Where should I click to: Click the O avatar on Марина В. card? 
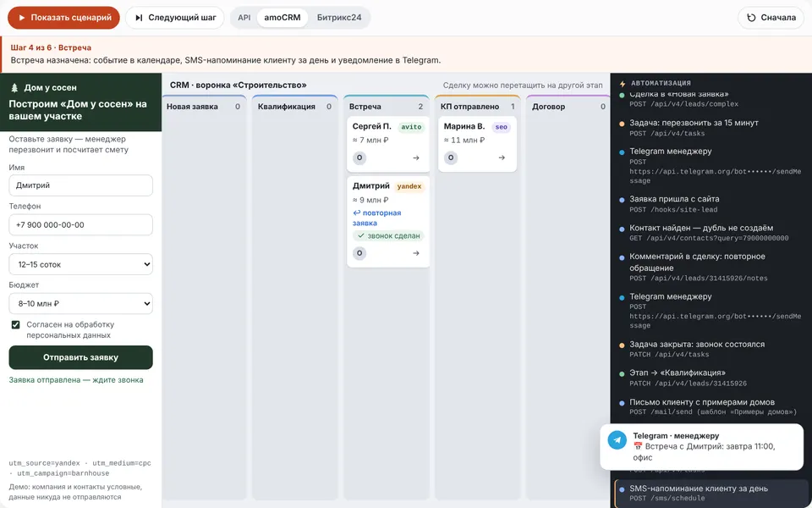[451, 157]
